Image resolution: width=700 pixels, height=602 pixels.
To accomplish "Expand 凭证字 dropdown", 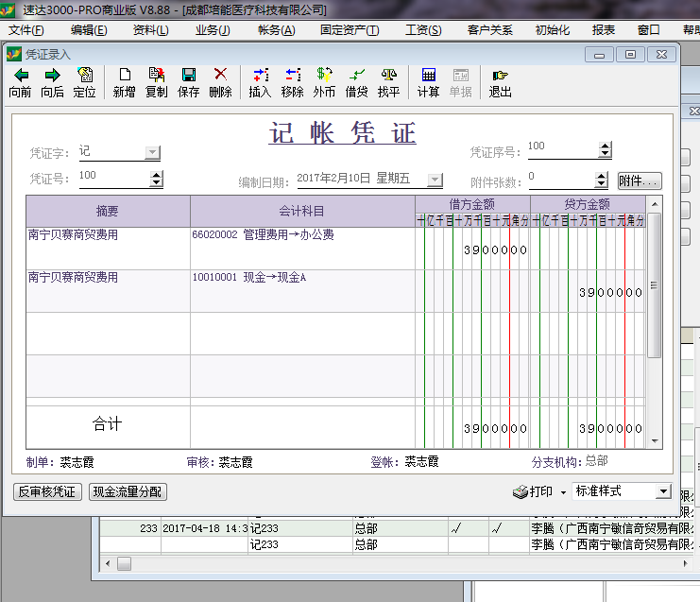I will pyautogui.click(x=152, y=152).
